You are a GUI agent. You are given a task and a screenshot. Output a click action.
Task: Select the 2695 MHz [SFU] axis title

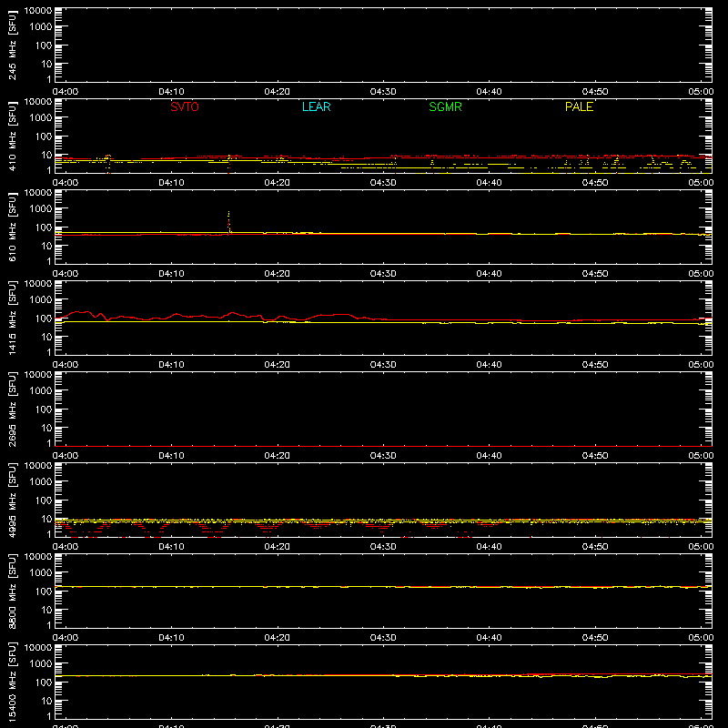coord(12,409)
